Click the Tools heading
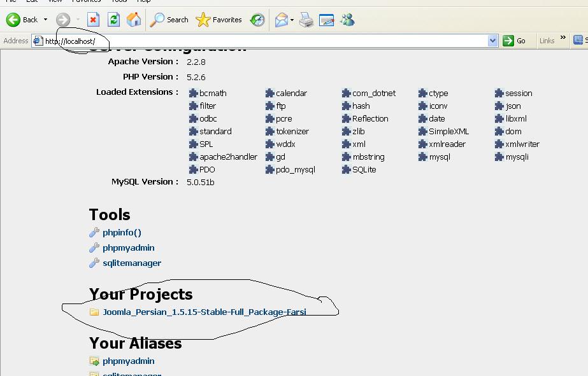Viewport: 588px width, 376px height. click(110, 215)
